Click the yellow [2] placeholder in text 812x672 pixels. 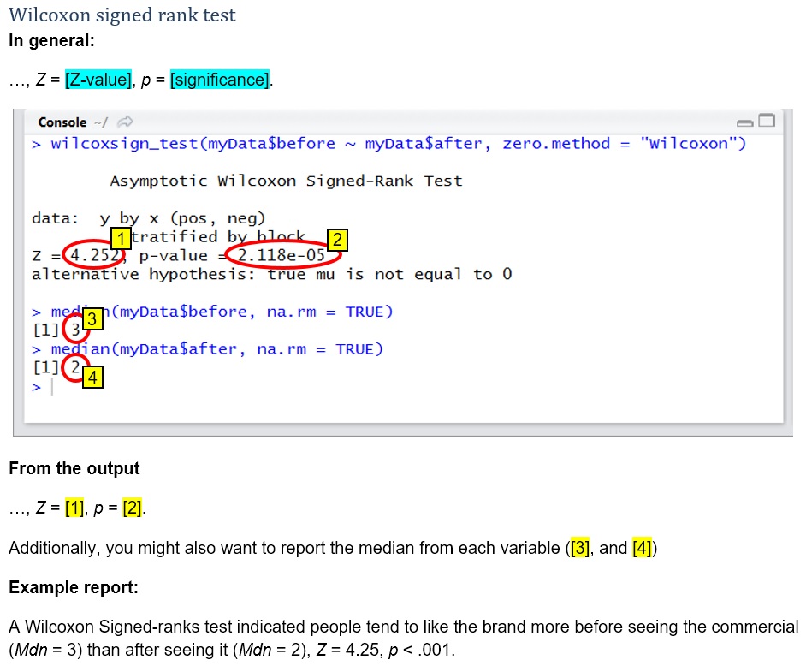click(133, 508)
